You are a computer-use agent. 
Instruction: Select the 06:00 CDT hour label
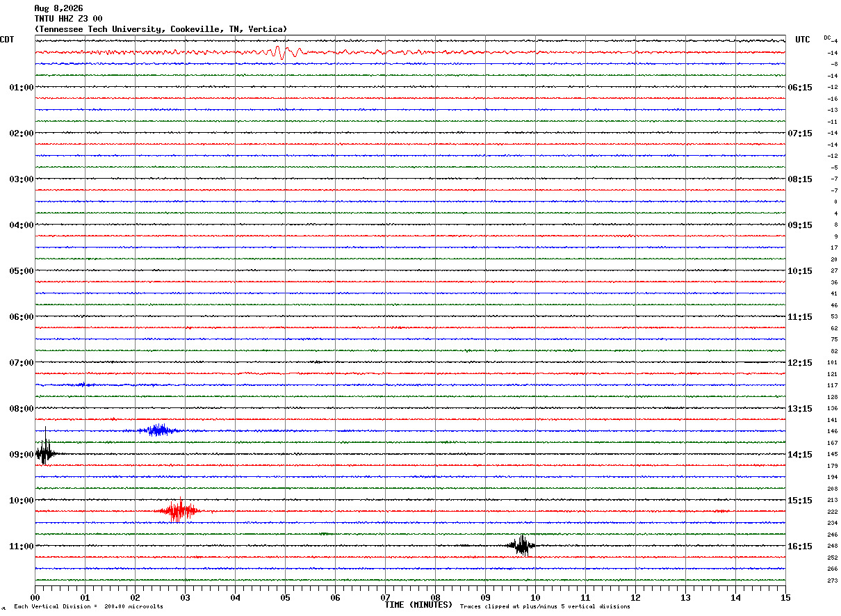point(21,317)
